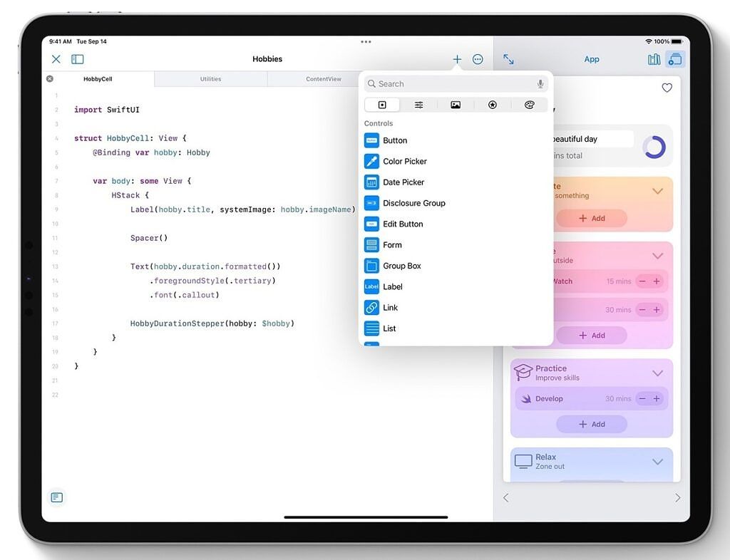Open the Colors palette in the library
730x560 pixels.
(x=530, y=105)
